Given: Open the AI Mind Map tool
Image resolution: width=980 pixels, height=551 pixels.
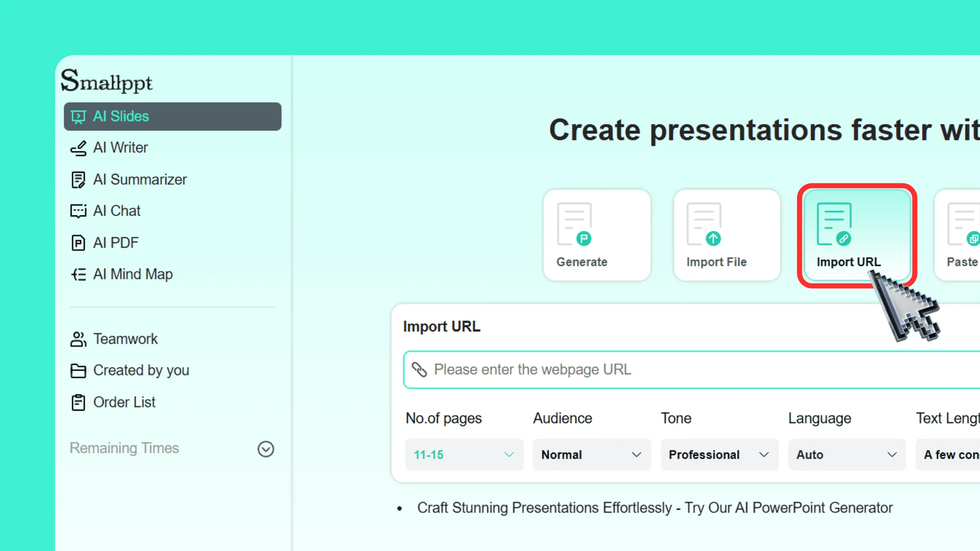Looking at the screenshot, I should (x=133, y=274).
